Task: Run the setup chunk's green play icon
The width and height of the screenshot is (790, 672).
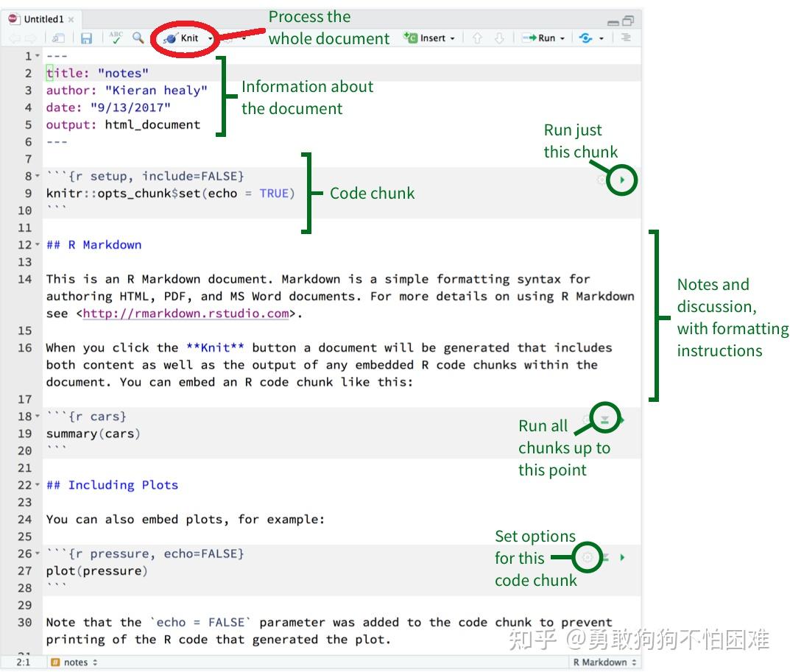Action: point(621,179)
